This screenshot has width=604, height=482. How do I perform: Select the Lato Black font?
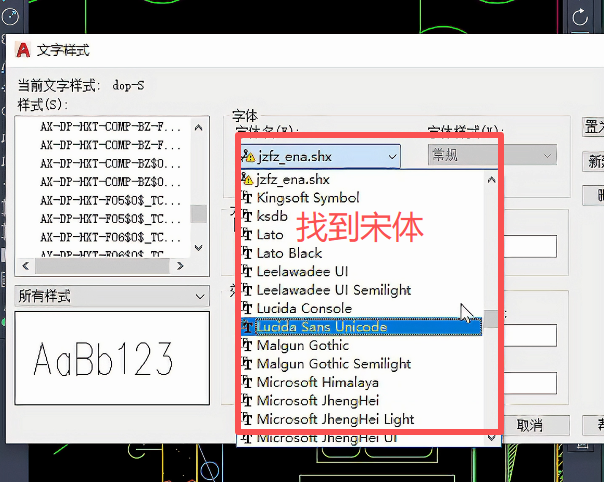[289, 253]
